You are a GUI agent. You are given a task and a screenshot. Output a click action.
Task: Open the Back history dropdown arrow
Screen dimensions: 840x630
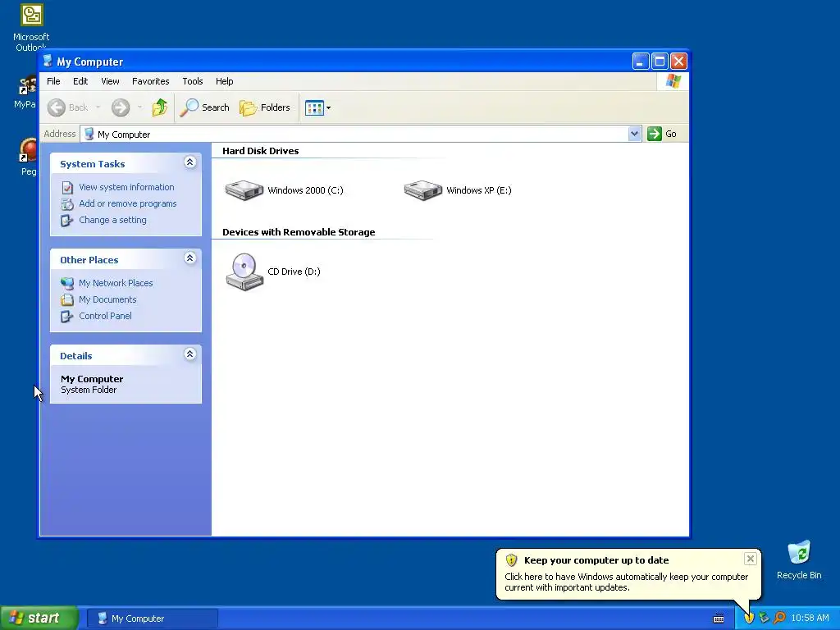pos(98,107)
